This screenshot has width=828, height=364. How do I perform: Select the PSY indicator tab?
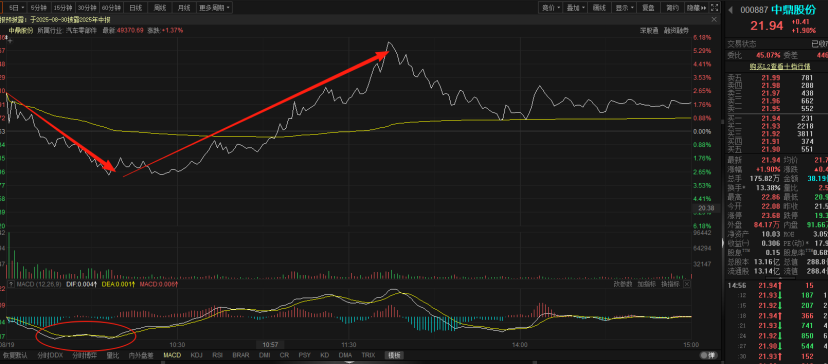pyautogui.click(x=304, y=356)
